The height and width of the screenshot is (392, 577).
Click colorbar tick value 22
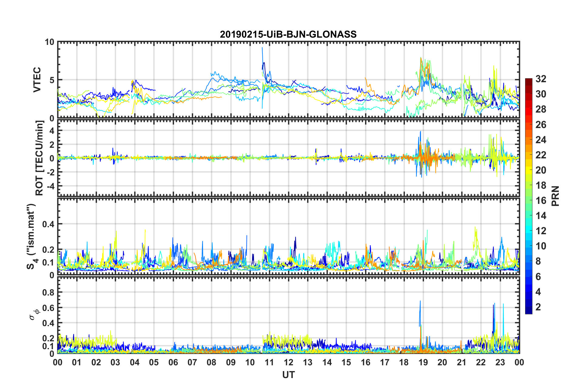click(x=541, y=155)
